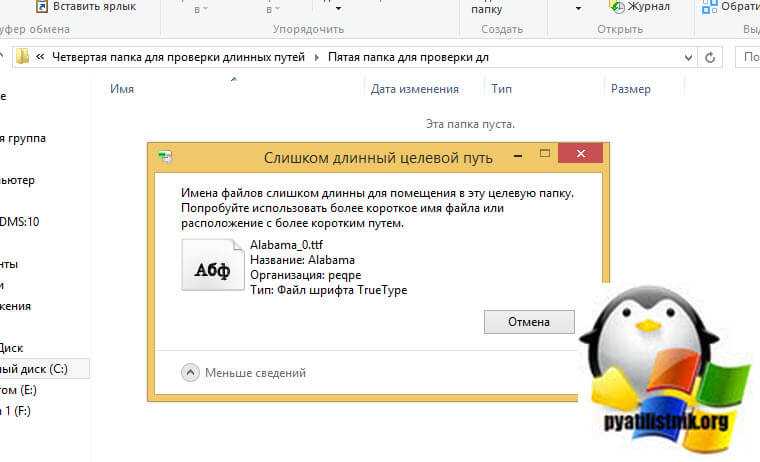Image resolution: width=760 pixels, height=462 pixels.
Task: Click the Alabama_0.ttf font file thumbnail
Action: pyautogui.click(x=213, y=265)
